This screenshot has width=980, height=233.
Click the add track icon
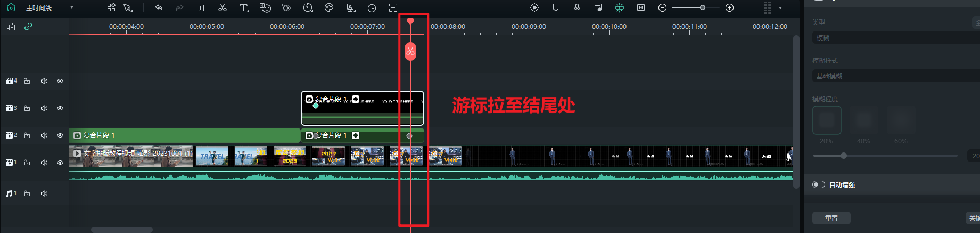pyautogui.click(x=11, y=26)
